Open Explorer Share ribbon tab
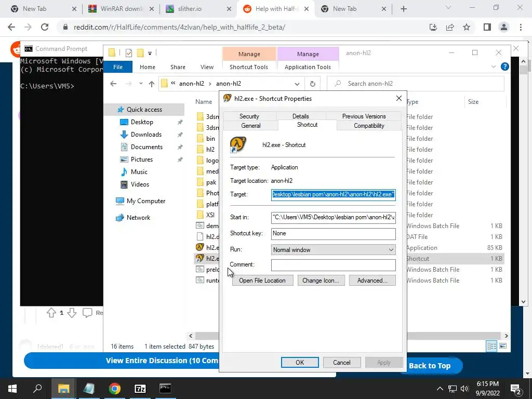Screen dimensions: 532x399 178,67
